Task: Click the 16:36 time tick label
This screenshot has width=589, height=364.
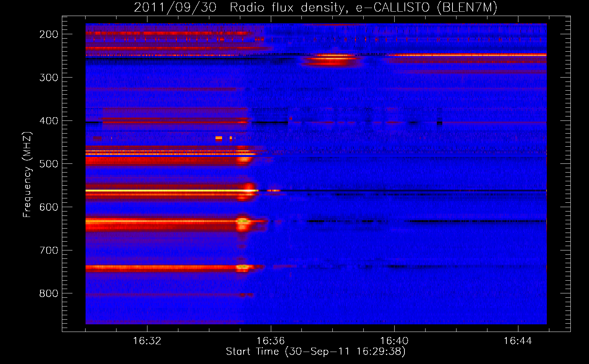Action: pyautogui.click(x=270, y=341)
